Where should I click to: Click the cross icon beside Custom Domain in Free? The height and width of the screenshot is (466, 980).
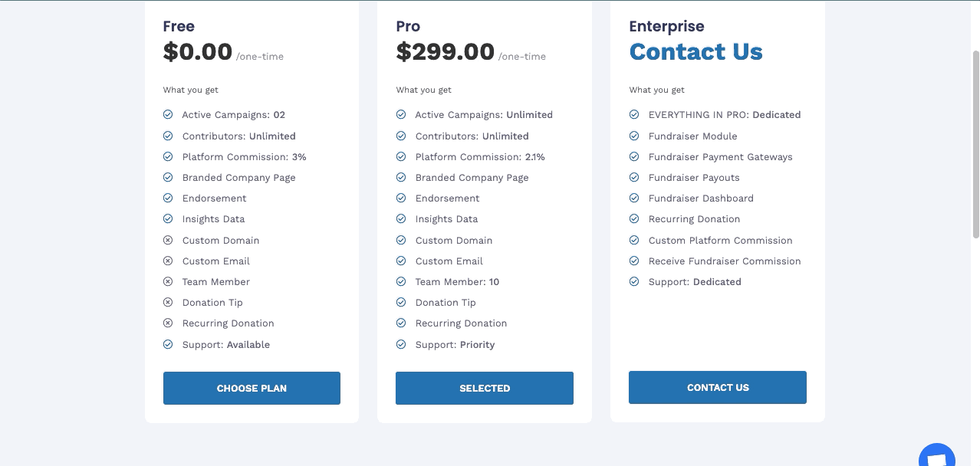(x=168, y=240)
